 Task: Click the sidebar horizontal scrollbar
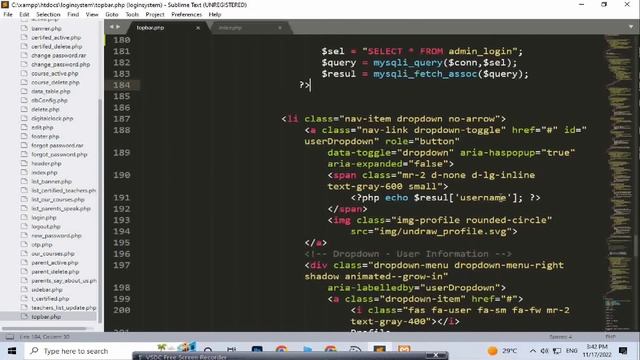tap(44, 328)
